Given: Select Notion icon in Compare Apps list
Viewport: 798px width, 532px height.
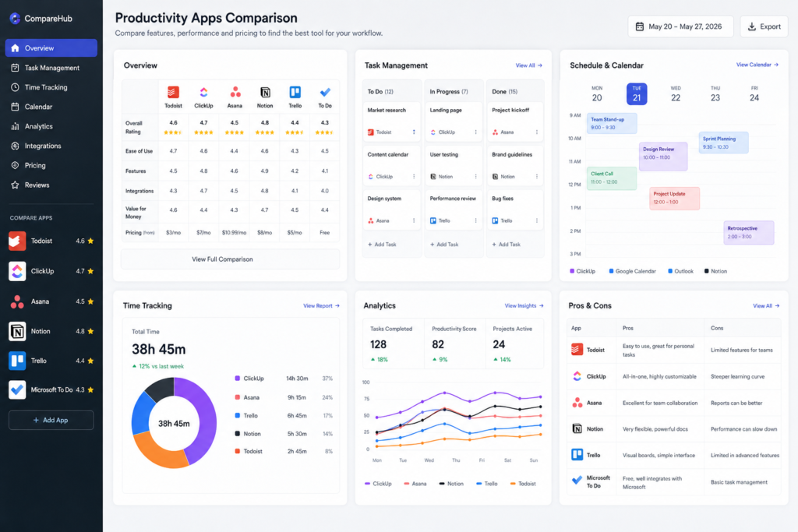Looking at the screenshot, I should (17, 332).
